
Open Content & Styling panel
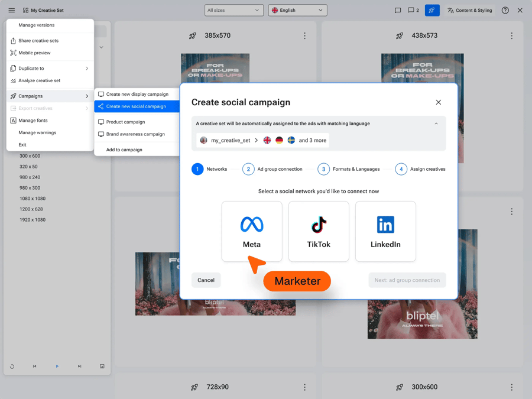point(469,10)
